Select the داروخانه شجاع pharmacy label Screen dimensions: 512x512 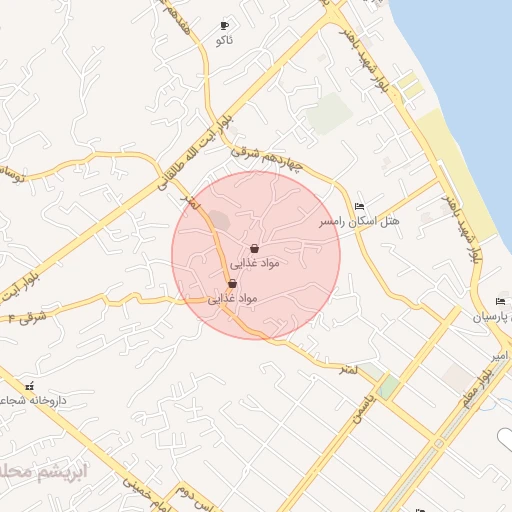(33, 400)
